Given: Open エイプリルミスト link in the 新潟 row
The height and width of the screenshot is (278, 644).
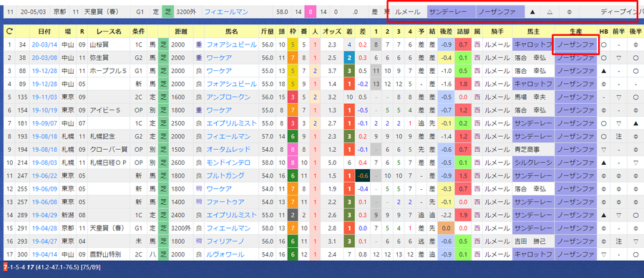Looking at the screenshot, I should tap(232, 215).
